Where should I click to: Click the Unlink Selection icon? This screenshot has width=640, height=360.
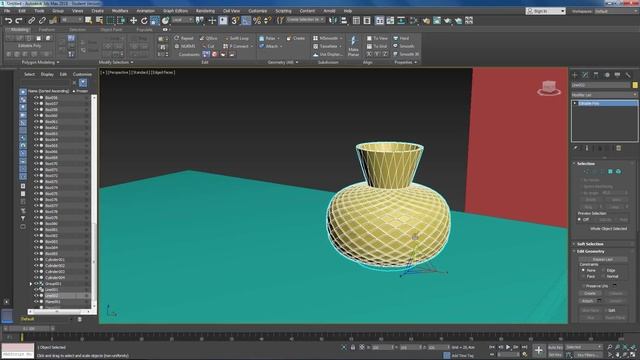click(x=42, y=20)
